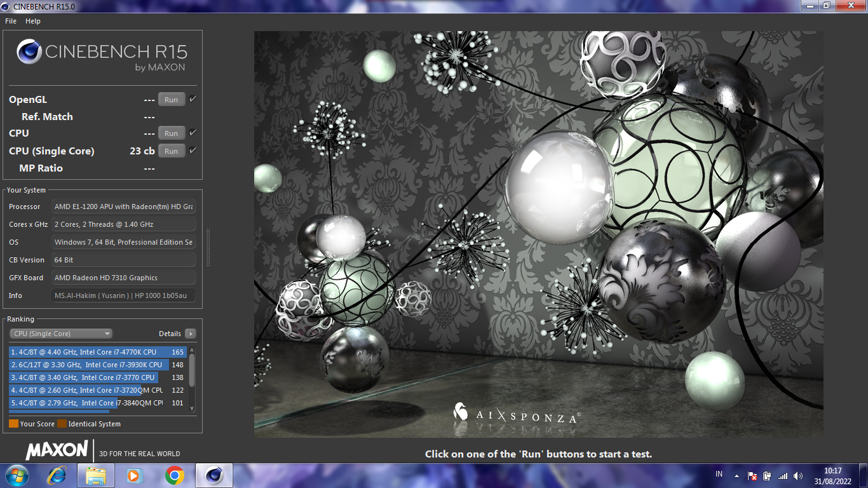Show hidden system tray icons
The width and height of the screenshot is (868, 488).
(x=736, y=475)
